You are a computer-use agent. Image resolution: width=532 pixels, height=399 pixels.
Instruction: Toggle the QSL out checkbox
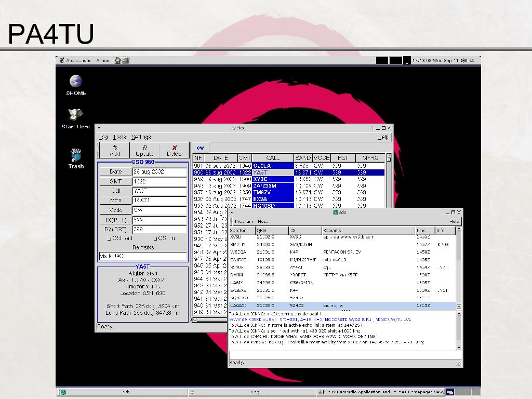coord(109,238)
